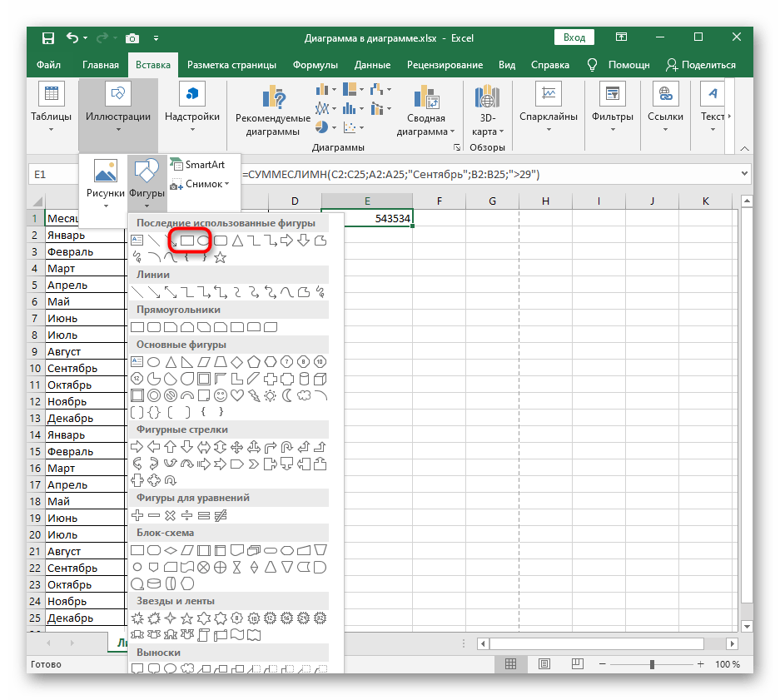Choose the smiley face shape
Screen dimensions: 780x700
coord(221,395)
